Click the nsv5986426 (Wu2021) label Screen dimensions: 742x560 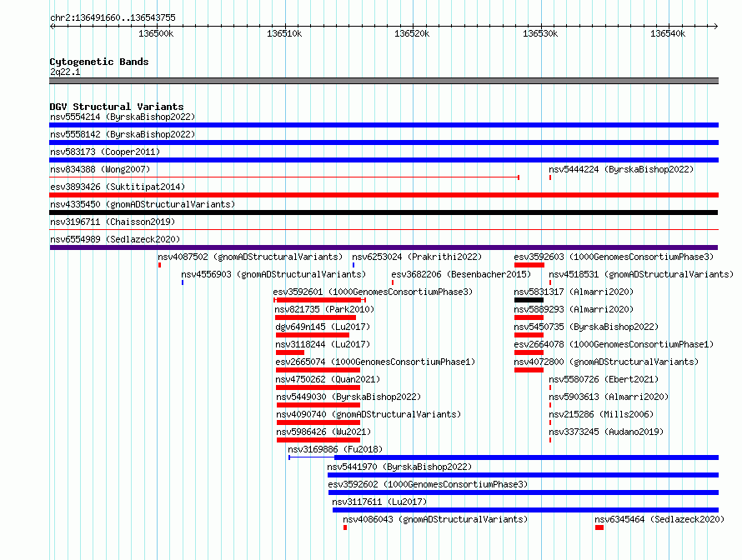click(323, 432)
